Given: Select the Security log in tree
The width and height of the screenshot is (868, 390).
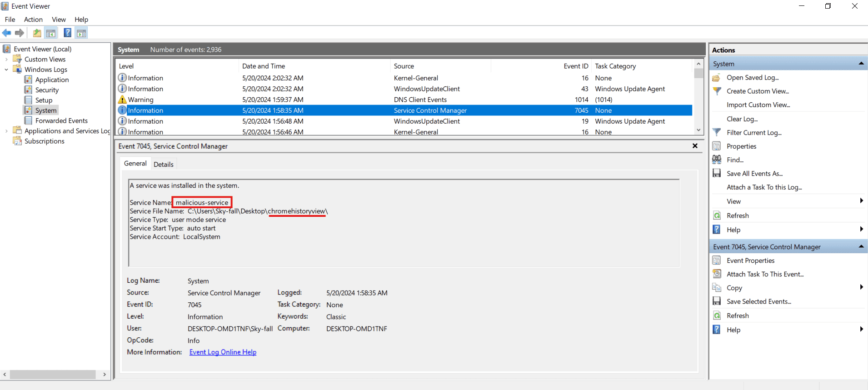Looking at the screenshot, I should point(47,90).
